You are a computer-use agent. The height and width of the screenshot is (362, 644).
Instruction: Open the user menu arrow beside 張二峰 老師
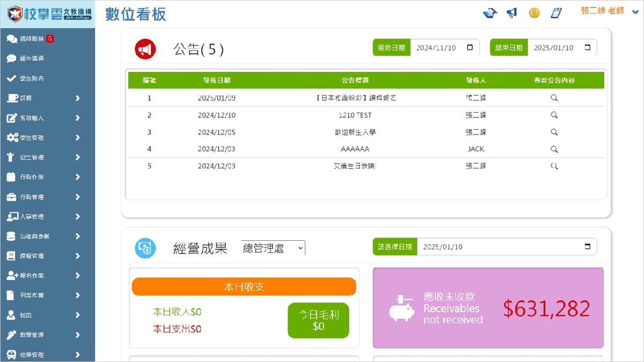click(635, 11)
